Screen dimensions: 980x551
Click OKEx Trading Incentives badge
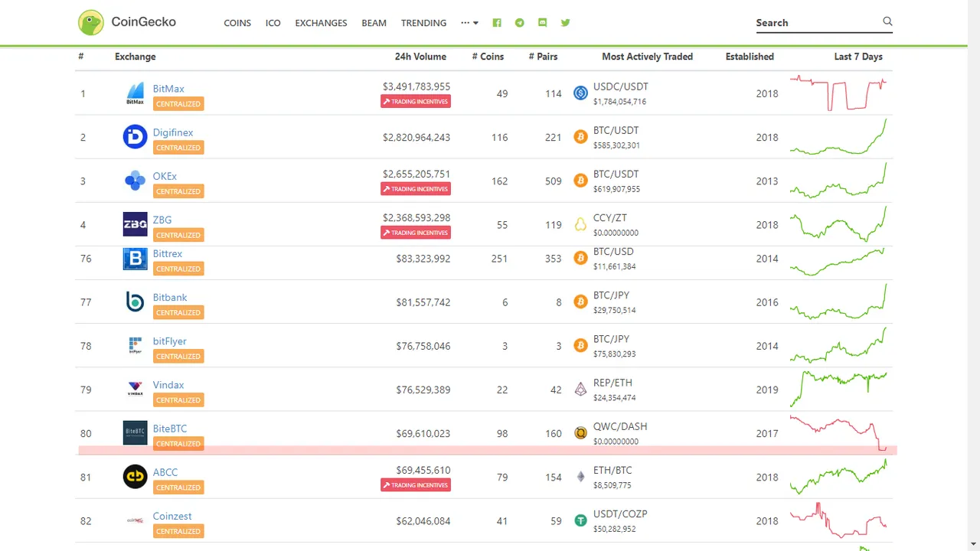coord(416,189)
